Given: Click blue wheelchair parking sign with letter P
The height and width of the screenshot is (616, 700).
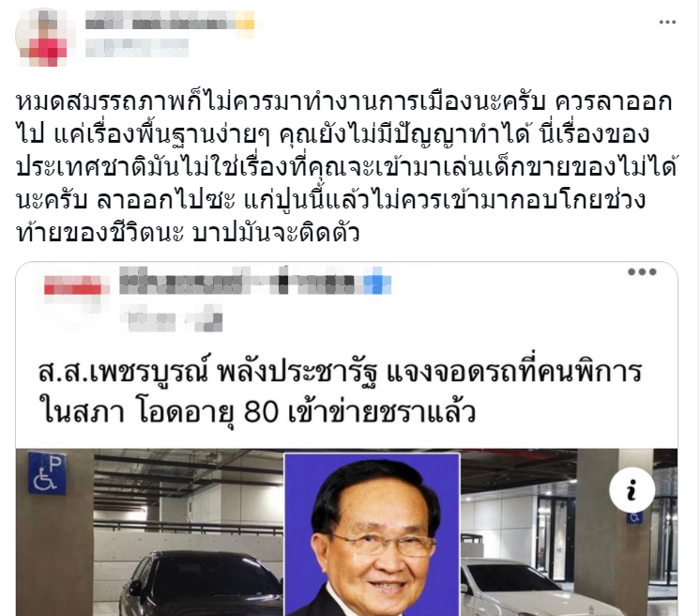Looking at the screenshot, I should click(47, 472).
